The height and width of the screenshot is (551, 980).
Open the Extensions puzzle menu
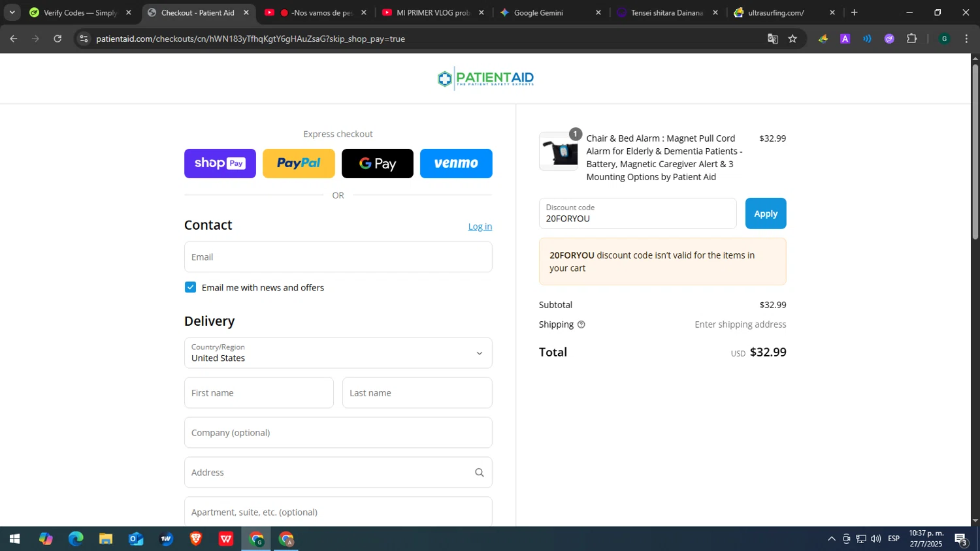[912, 39]
